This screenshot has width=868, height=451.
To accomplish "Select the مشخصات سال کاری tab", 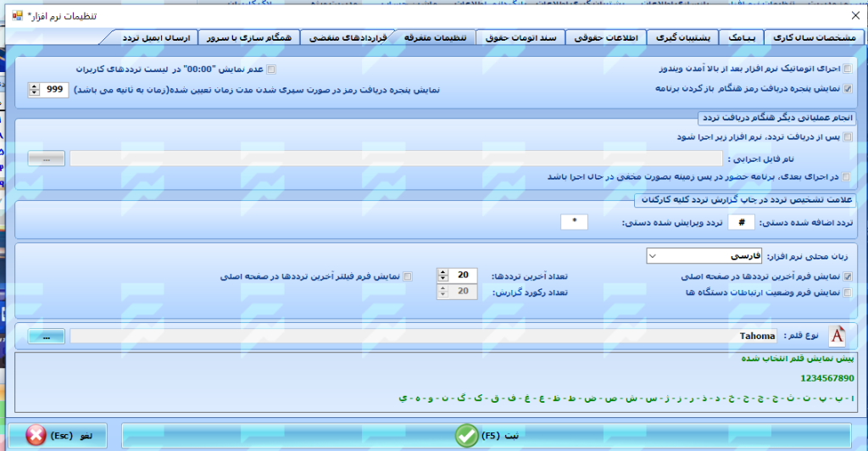I will coord(811,38).
